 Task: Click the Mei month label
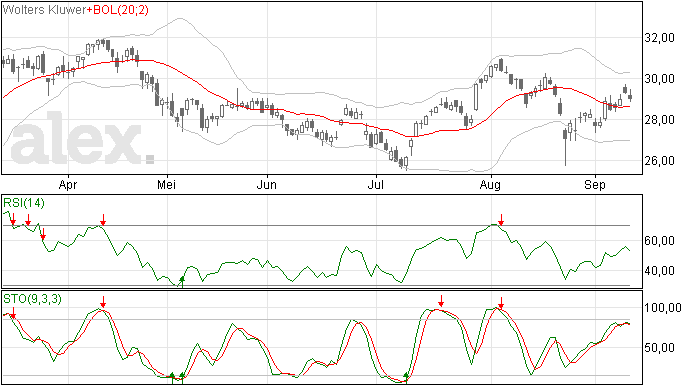click(x=166, y=184)
